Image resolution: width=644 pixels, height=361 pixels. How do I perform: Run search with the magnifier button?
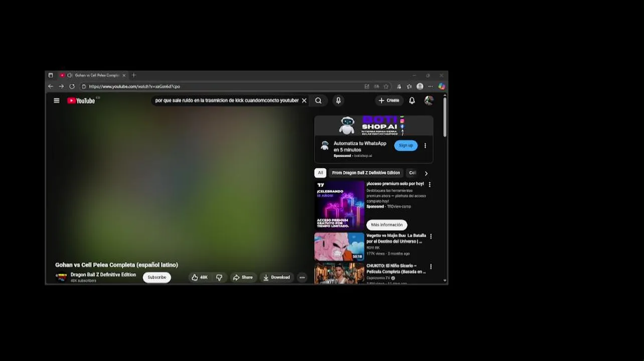(x=318, y=100)
